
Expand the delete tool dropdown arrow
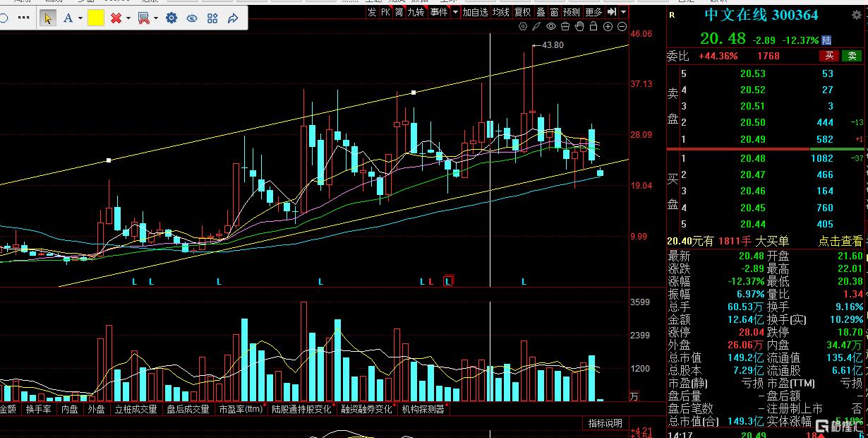(128, 18)
